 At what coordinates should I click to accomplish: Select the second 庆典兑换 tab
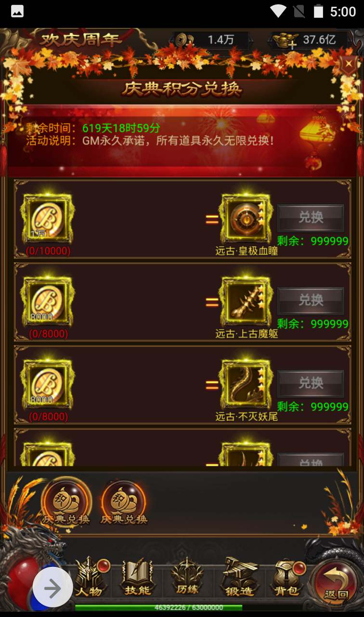pyautogui.click(x=124, y=504)
